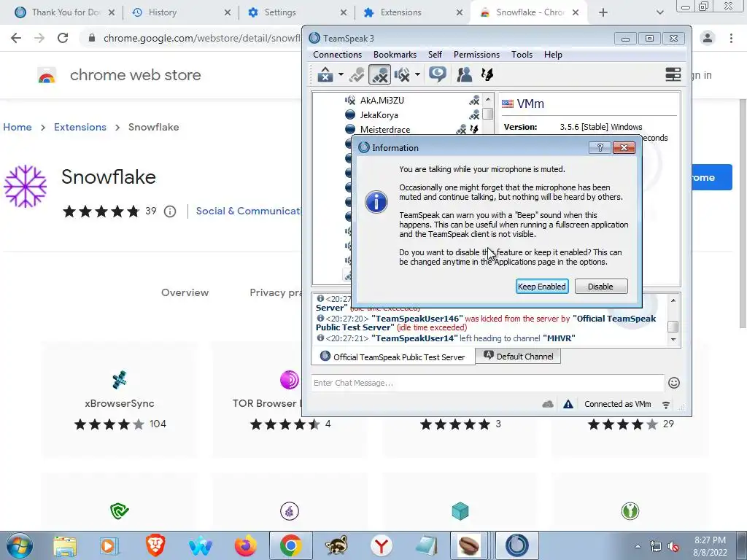Viewport: 747px width, 560px height.
Task: Open the Permissions menu
Action: click(476, 54)
